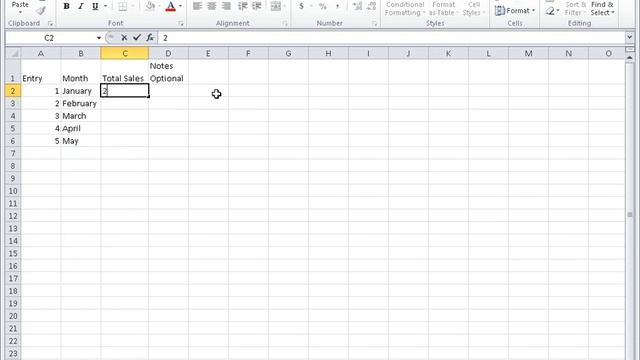Image resolution: width=640 pixels, height=360 pixels.
Task: Open Number dialog launcher
Action: (x=374, y=24)
